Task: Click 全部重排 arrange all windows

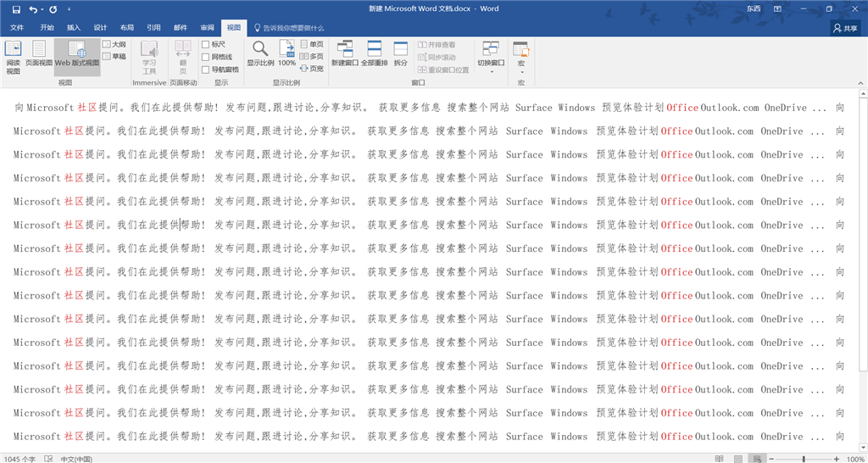Action: pos(374,56)
